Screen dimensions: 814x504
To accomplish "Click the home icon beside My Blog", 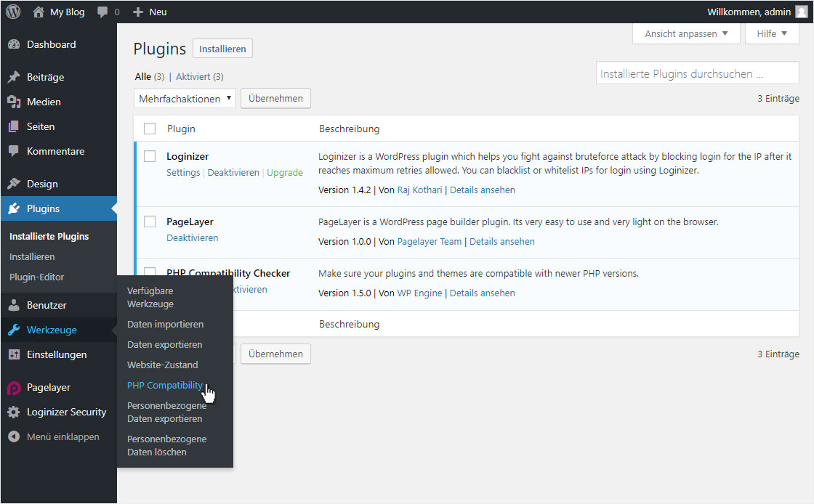I will [39, 12].
